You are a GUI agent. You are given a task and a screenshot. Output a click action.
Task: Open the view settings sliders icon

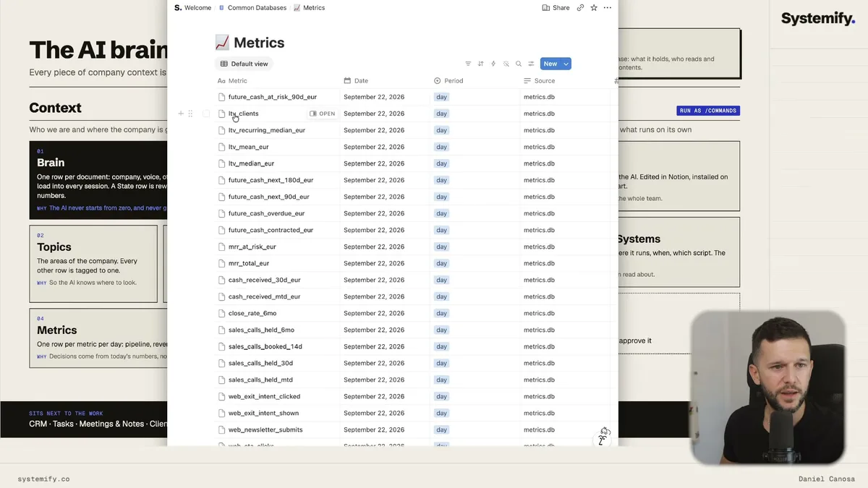pyautogui.click(x=531, y=64)
